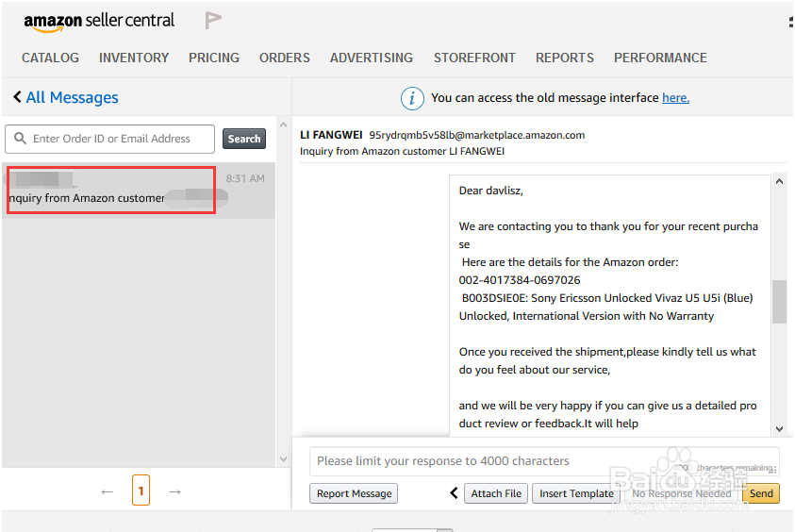Click Report Message button
795x532 pixels.
pyautogui.click(x=354, y=493)
